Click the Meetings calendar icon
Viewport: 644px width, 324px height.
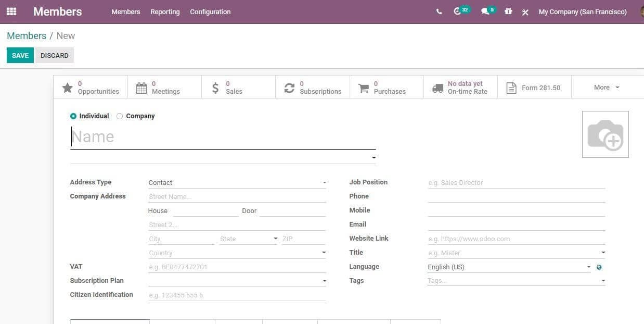[x=141, y=88]
